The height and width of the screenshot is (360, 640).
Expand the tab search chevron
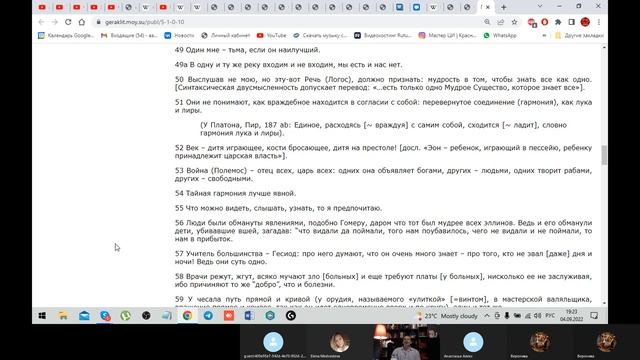point(540,7)
